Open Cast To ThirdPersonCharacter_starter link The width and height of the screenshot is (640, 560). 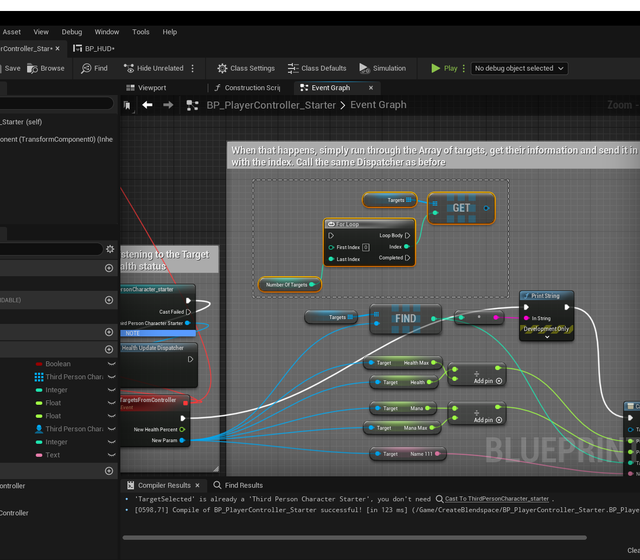point(497,499)
